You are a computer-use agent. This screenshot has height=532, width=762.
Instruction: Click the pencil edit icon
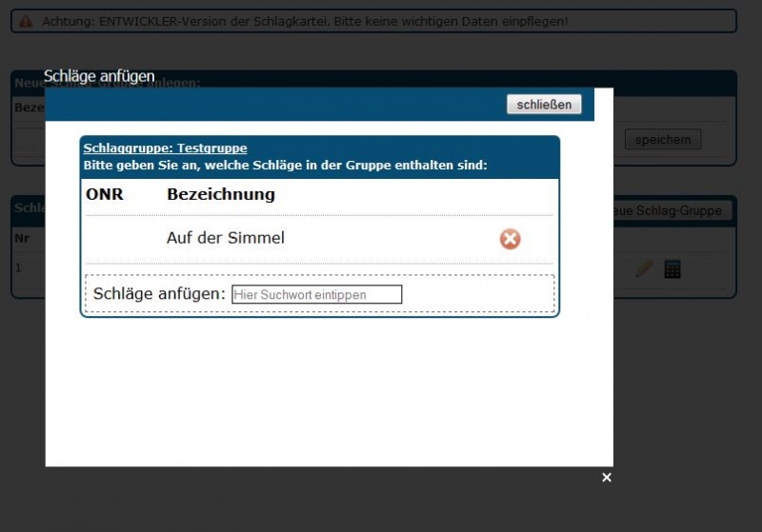coord(644,269)
